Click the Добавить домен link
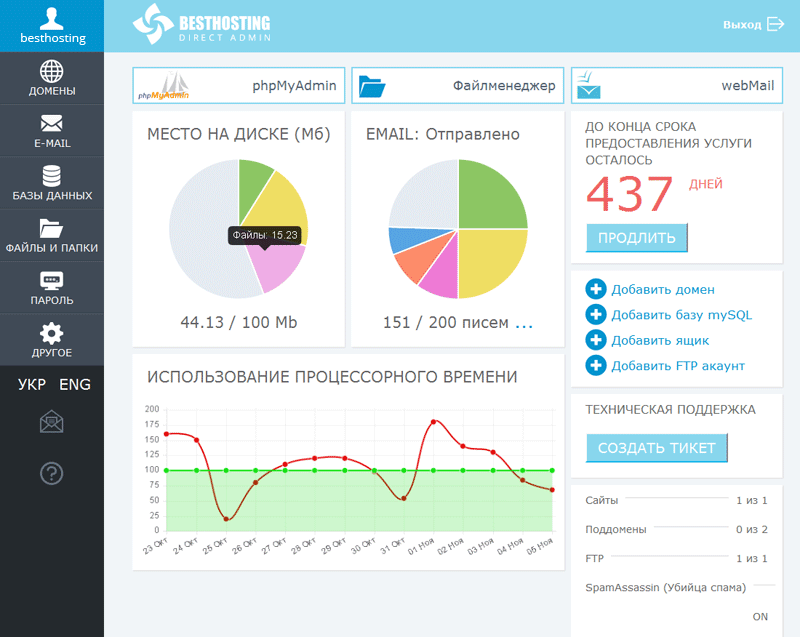 (663, 290)
